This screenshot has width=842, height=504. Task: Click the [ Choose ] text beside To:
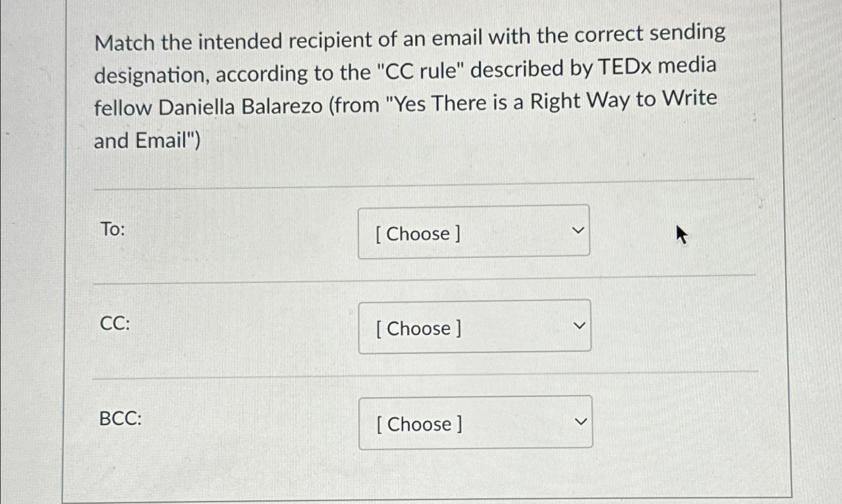point(418,233)
